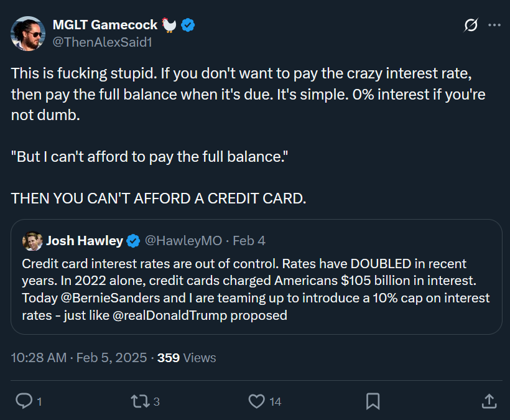Click the MGLT Gamecock display name
This screenshot has width=510, height=420.
(105, 25)
